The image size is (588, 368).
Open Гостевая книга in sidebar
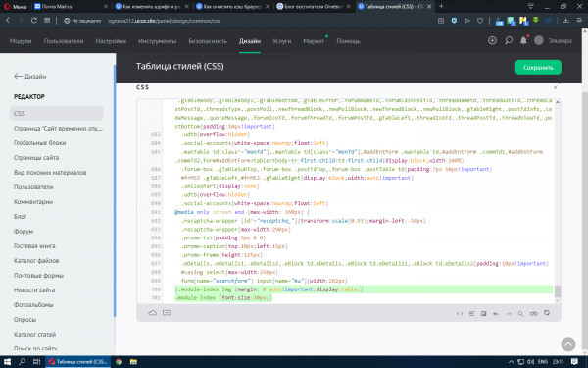(x=34, y=246)
